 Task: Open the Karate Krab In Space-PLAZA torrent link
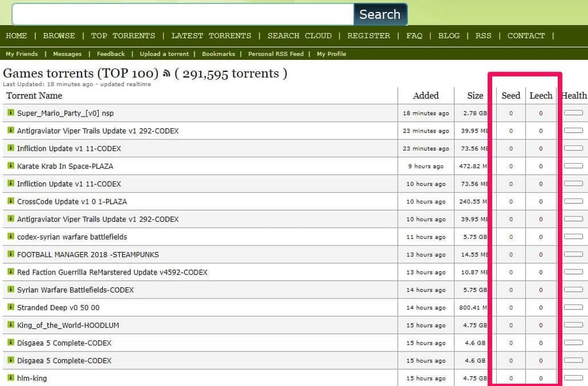[x=65, y=166]
